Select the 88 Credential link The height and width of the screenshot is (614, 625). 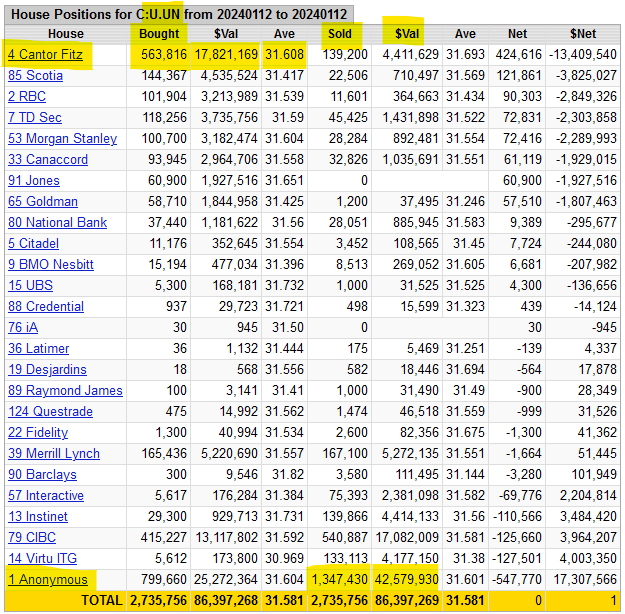pyautogui.click(x=46, y=307)
